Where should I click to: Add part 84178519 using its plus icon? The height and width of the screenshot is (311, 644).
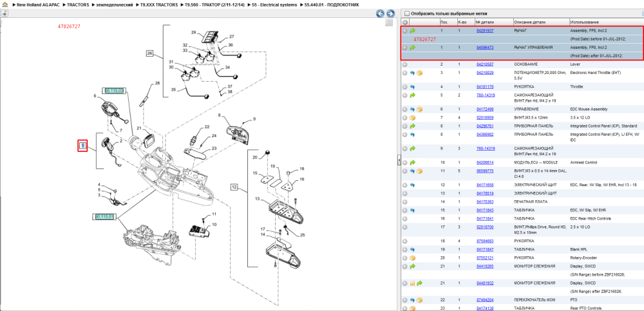pos(405,194)
